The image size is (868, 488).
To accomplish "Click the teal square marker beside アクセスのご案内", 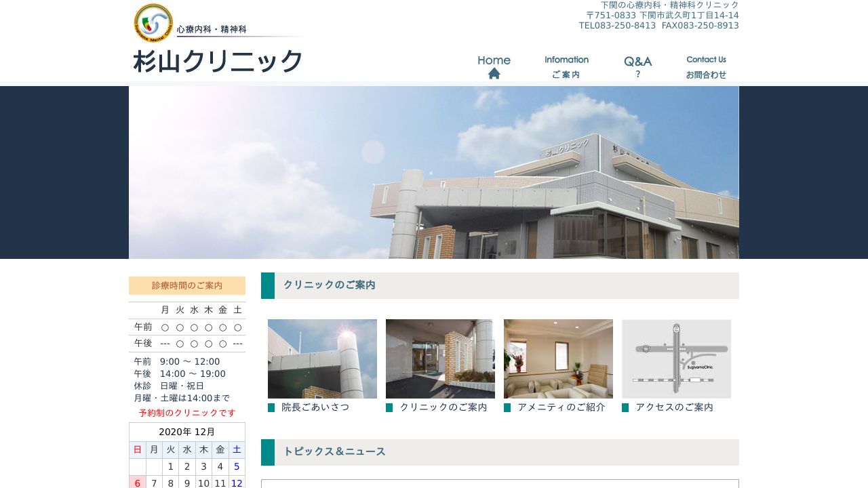I will (626, 407).
